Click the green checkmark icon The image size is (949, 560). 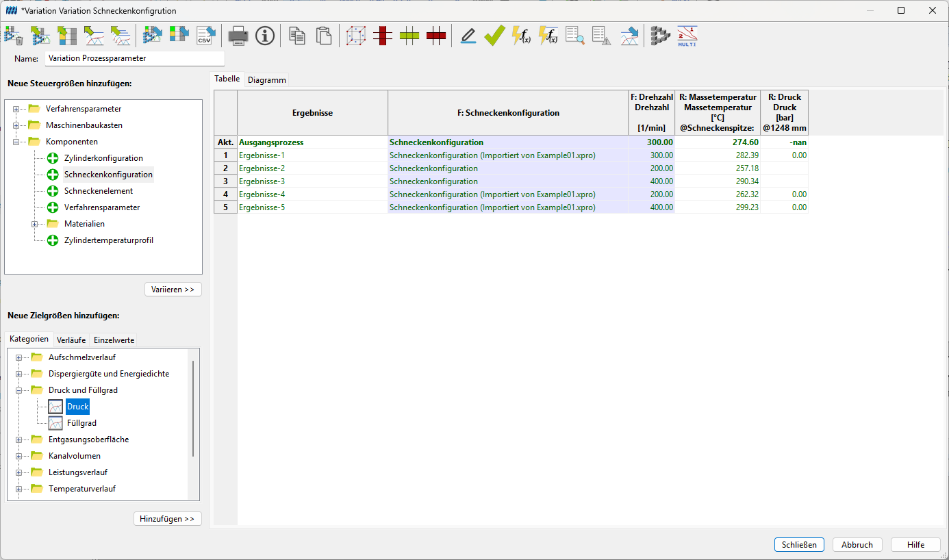[494, 36]
